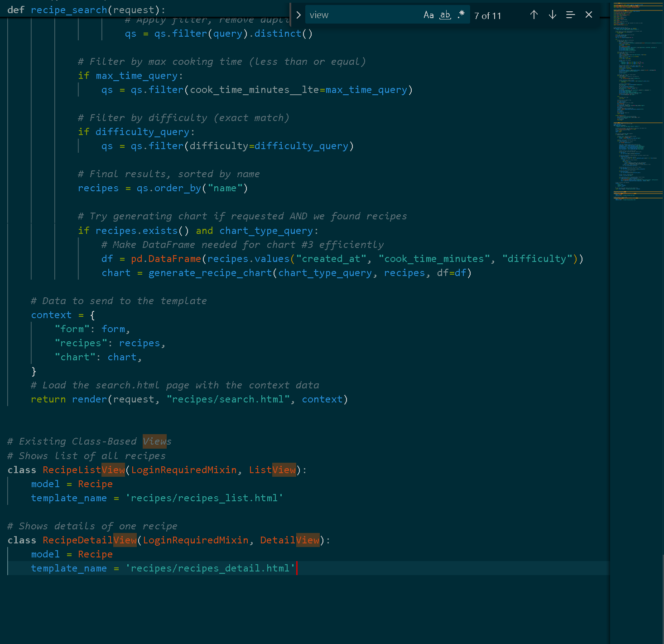Close the find widget
The image size is (664, 644).
588,15
